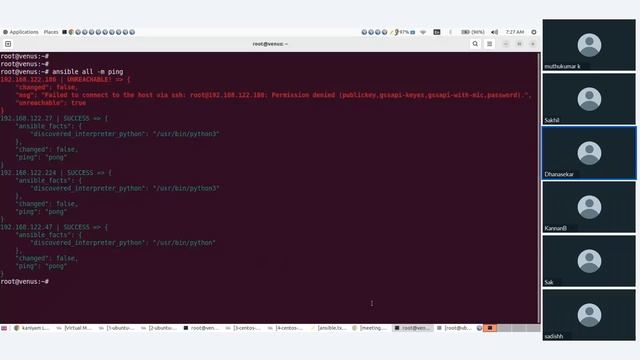This screenshot has height=360, width=640.
Task: Click the keyboard layout indicator icon in top panel
Action: pos(437,32)
